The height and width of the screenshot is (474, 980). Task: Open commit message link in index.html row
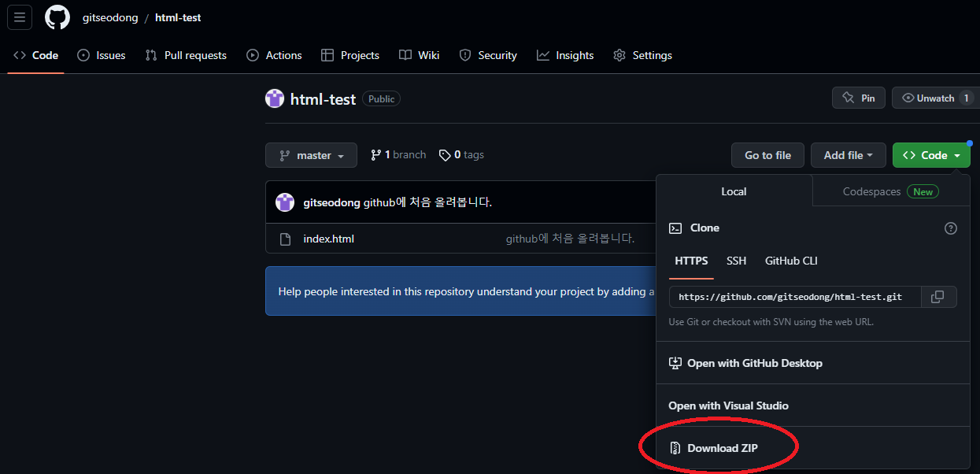pyautogui.click(x=570, y=239)
